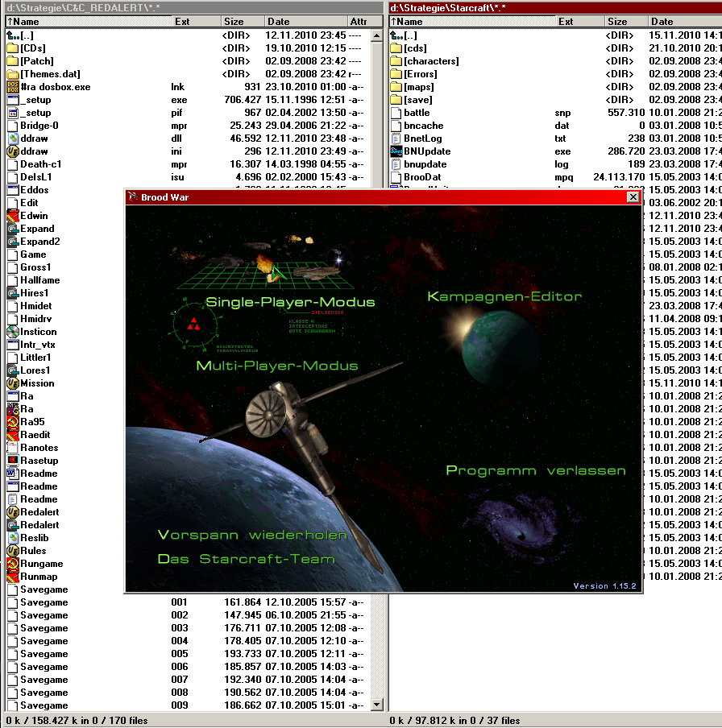Replay intro via Vorspann wiederholen

[252, 535]
